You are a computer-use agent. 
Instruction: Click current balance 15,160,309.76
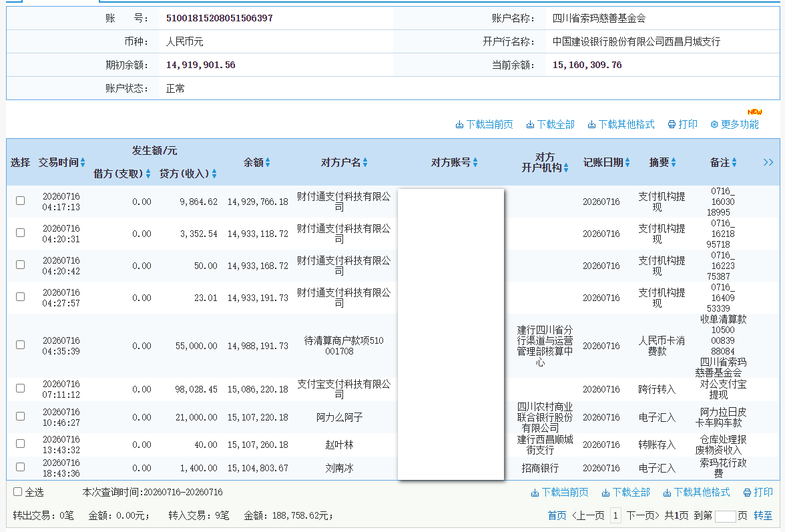pos(587,65)
